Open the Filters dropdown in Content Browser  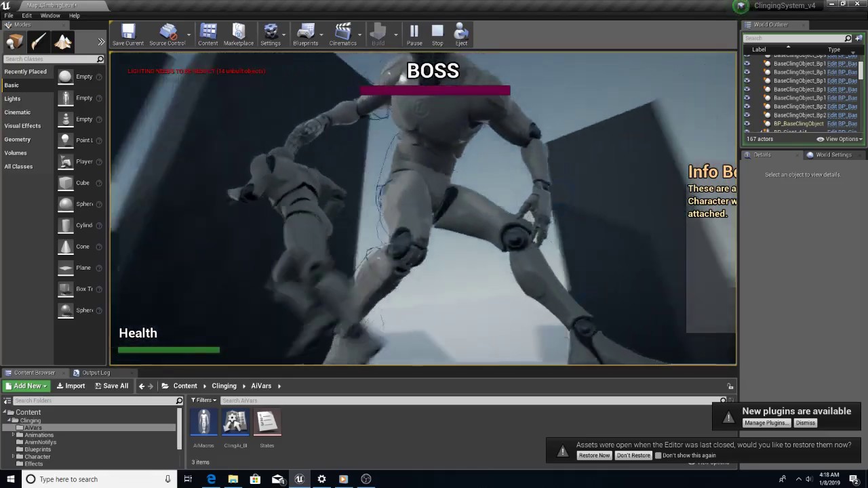tap(203, 401)
